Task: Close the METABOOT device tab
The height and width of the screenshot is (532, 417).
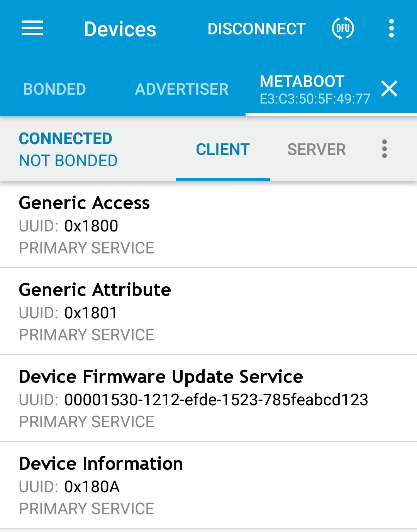Action: 389,88
